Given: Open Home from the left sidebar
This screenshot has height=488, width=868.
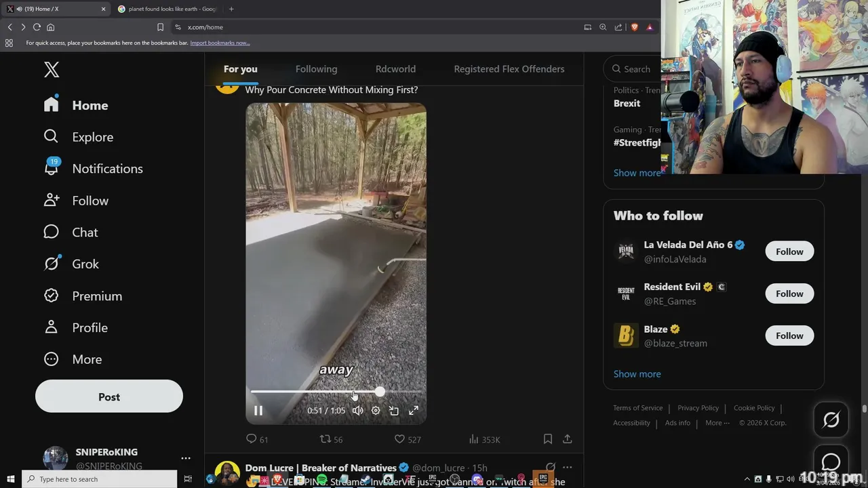Looking at the screenshot, I should coord(76,105).
